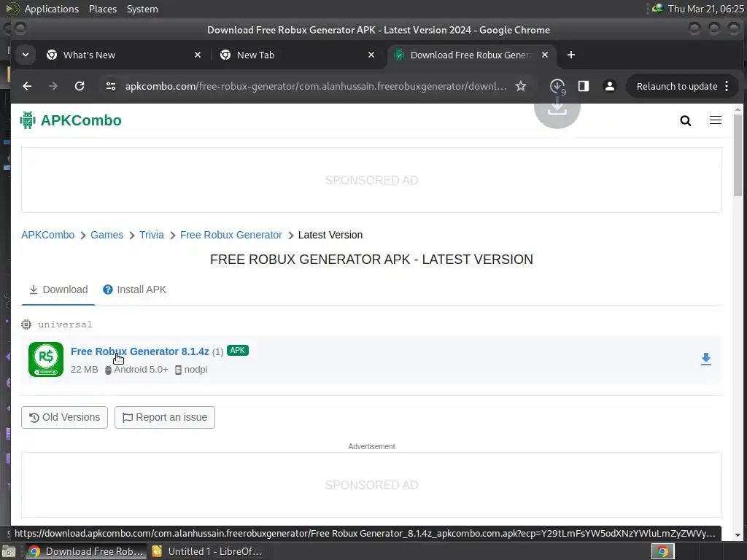
Task: Click the Free Robux Generator app icon
Action: (46, 359)
